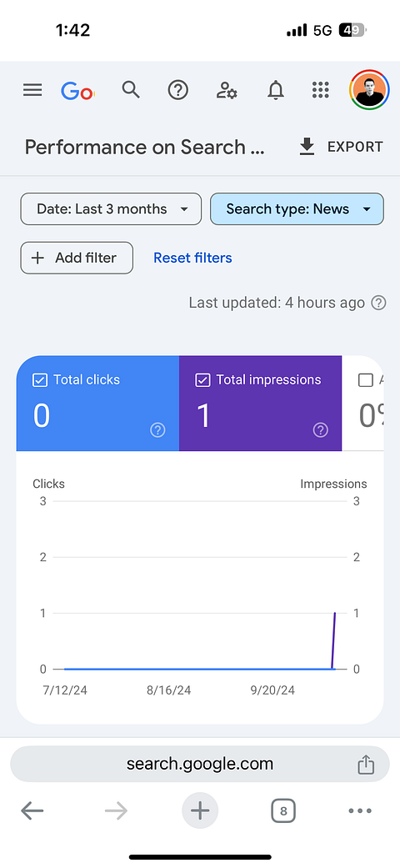This screenshot has height=868, width=400.
Task: Tap the account profile picture
Action: coord(369,90)
